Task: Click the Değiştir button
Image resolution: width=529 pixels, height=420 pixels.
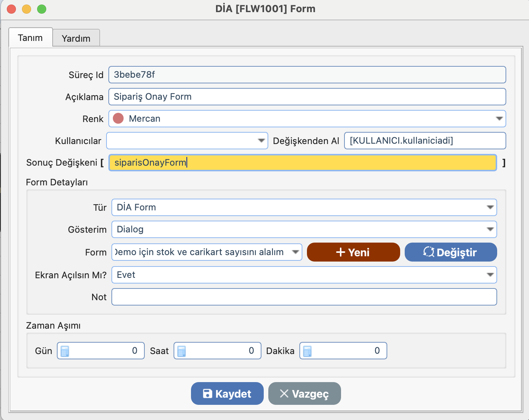Action: pyautogui.click(x=451, y=252)
